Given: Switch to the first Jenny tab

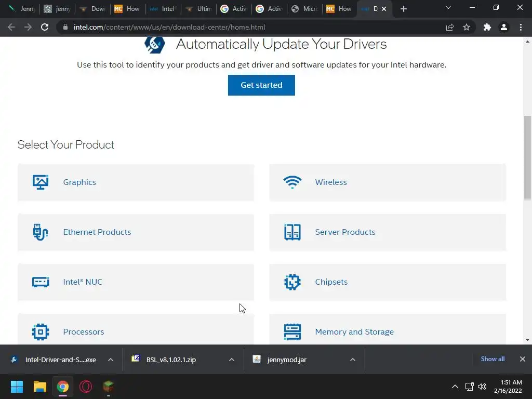Looking at the screenshot, I should 22,9.
